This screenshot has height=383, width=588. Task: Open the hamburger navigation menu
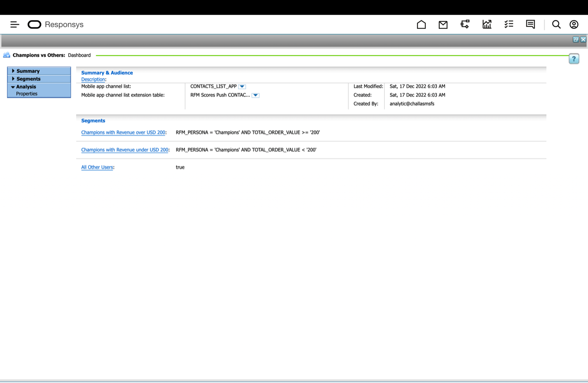(15, 25)
